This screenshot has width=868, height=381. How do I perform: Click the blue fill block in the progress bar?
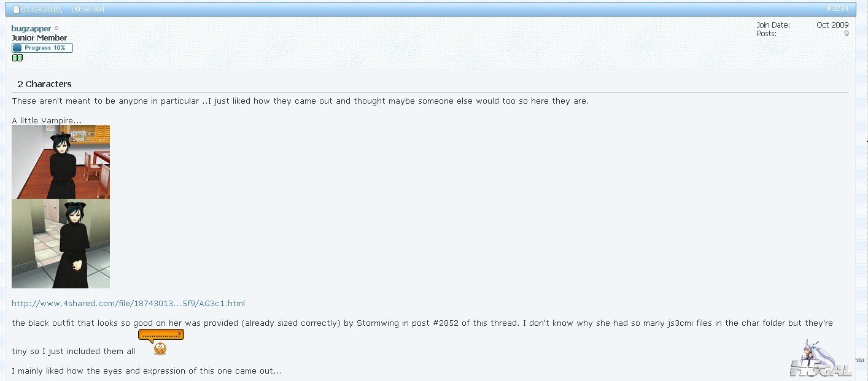(17, 48)
